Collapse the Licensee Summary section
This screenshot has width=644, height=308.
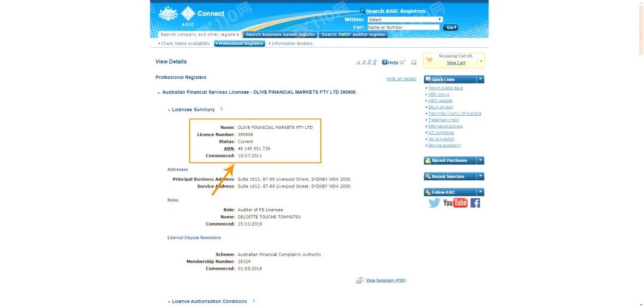pos(169,110)
